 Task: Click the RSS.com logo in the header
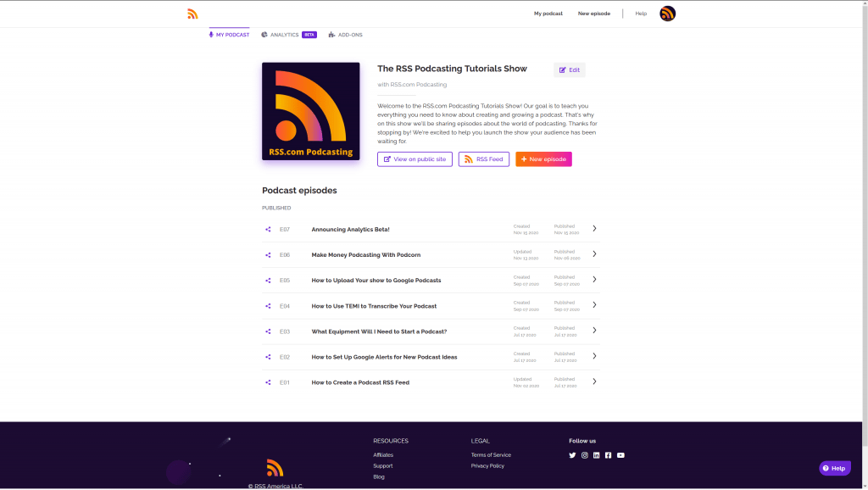(192, 13)
